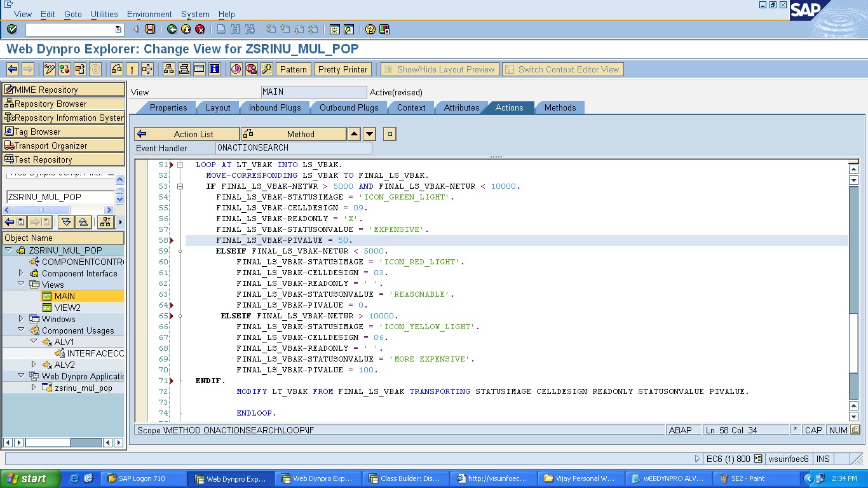The height and width of the screenshot is (488, 868).
Task: Click the Expand all nodes icon in the tree toolbar
Action: [x=65, y=222]
